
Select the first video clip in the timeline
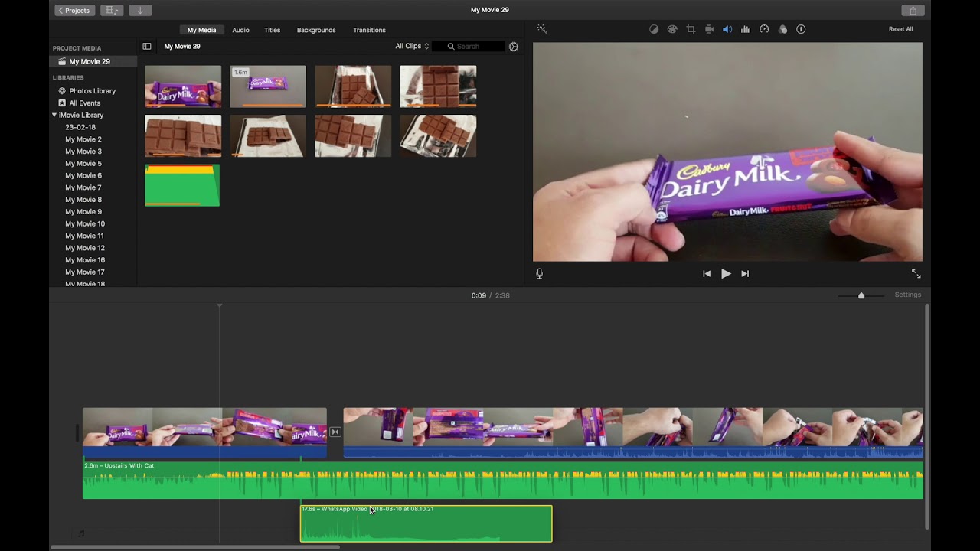click(x=204, y=432)
